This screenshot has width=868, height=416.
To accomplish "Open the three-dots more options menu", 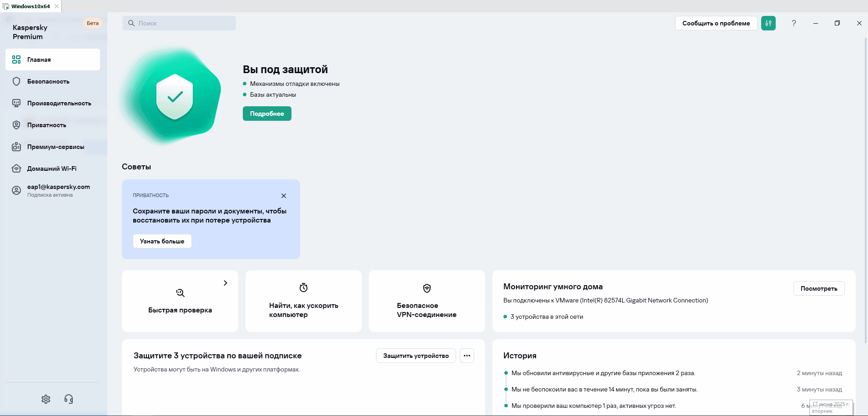I will click(x=467, y=356).
